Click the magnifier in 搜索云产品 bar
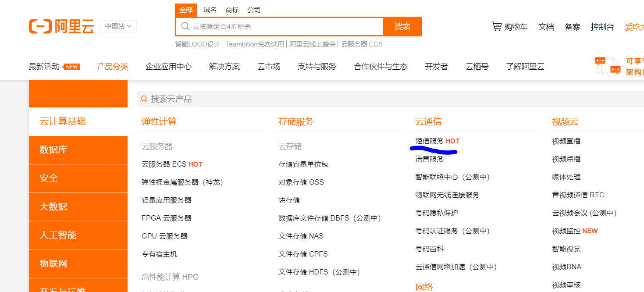This screenshot has height=292, width=644. [x=144, y=99]
